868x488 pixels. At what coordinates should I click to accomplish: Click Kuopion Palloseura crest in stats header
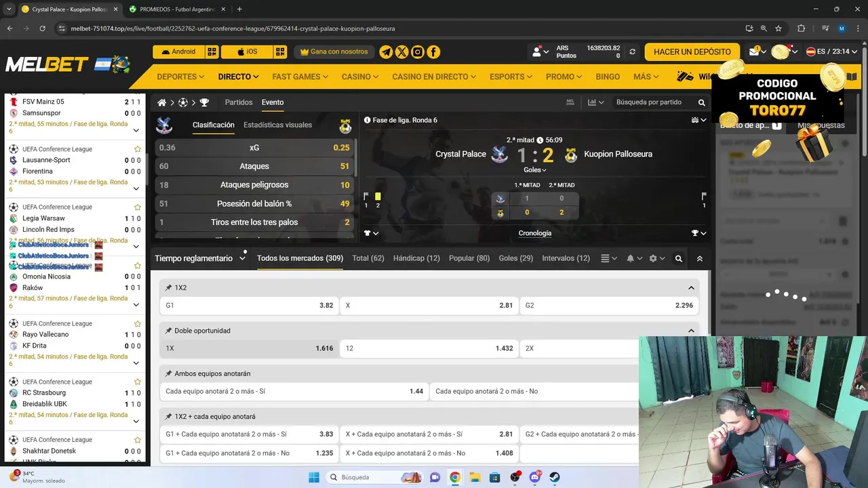coord(346,126)
